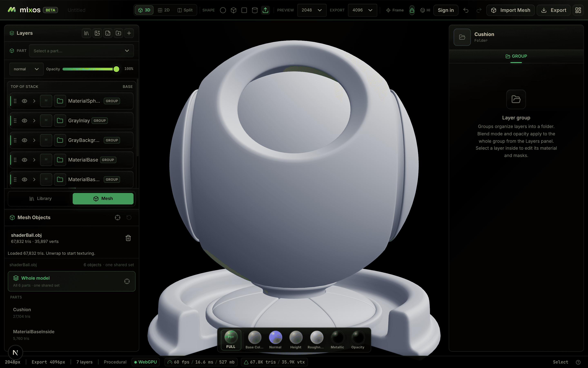Hide the GrayBackgr... layer group
Viewport: 588px width, 368px height.
(x=24, y=140)
